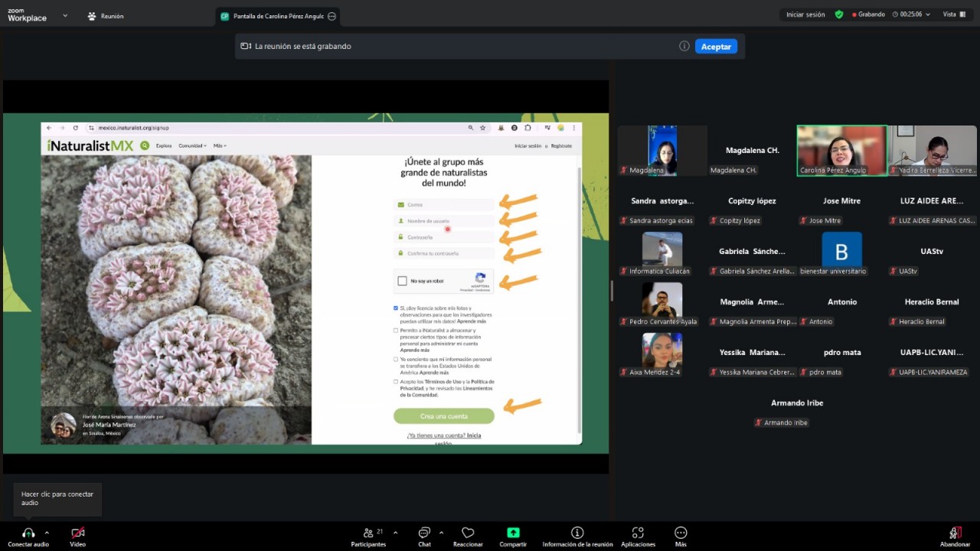The height and width of the screenshot is (551, 980).
Task: Click the Heraclio Bernal participant name
Action: pos(932,302)
